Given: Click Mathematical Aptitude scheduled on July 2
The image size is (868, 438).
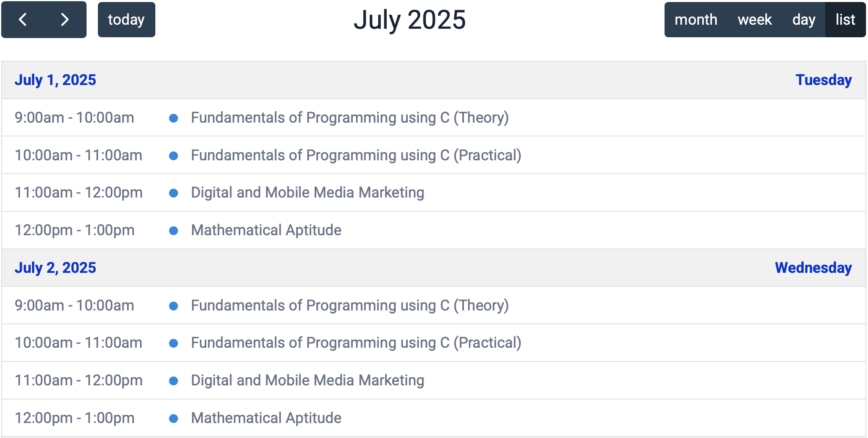Looking at the screenshot, I should (266, 418).
